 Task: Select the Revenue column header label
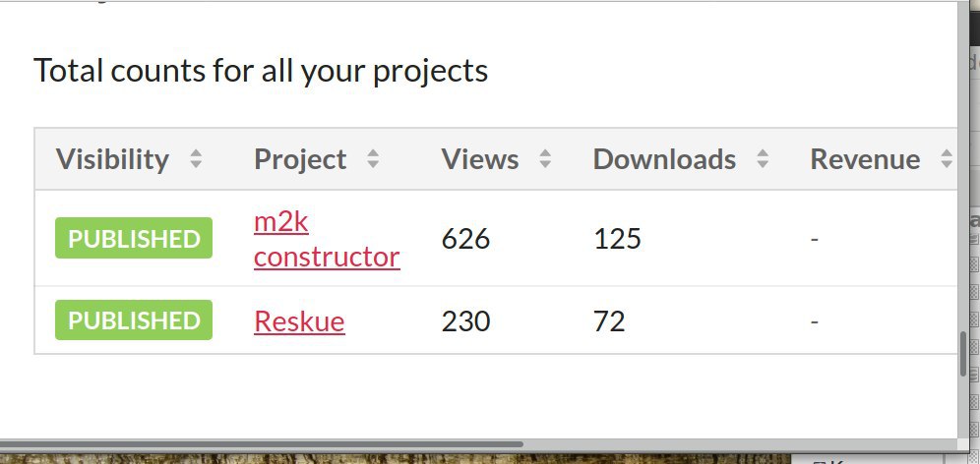point(865,159)
